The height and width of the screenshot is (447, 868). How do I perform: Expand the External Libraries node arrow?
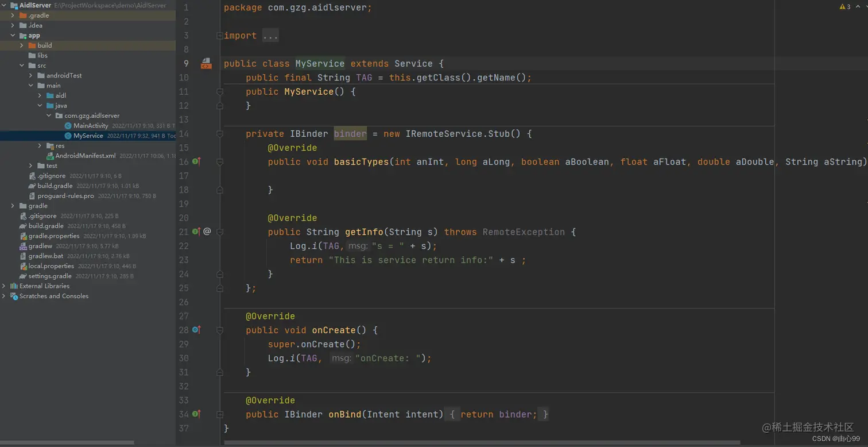4,286
